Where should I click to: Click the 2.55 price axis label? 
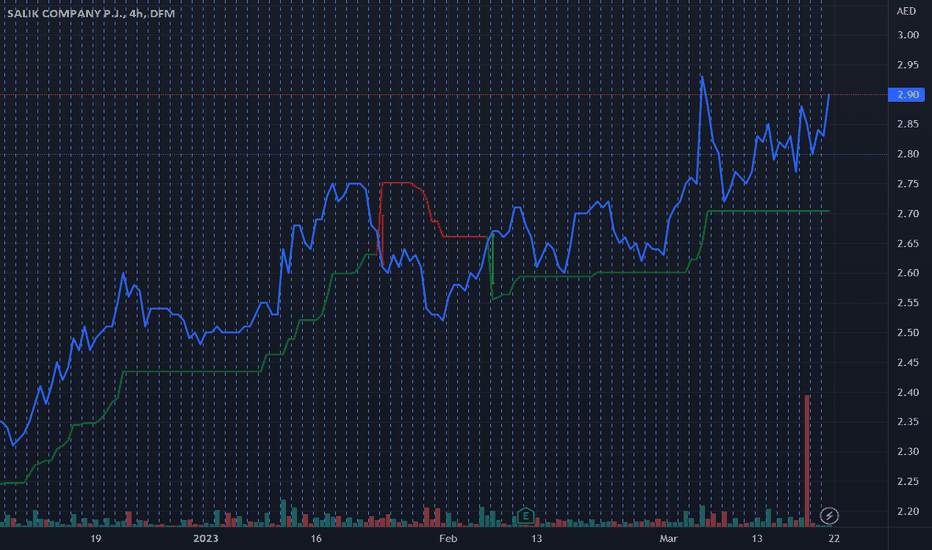pos(908,303)
